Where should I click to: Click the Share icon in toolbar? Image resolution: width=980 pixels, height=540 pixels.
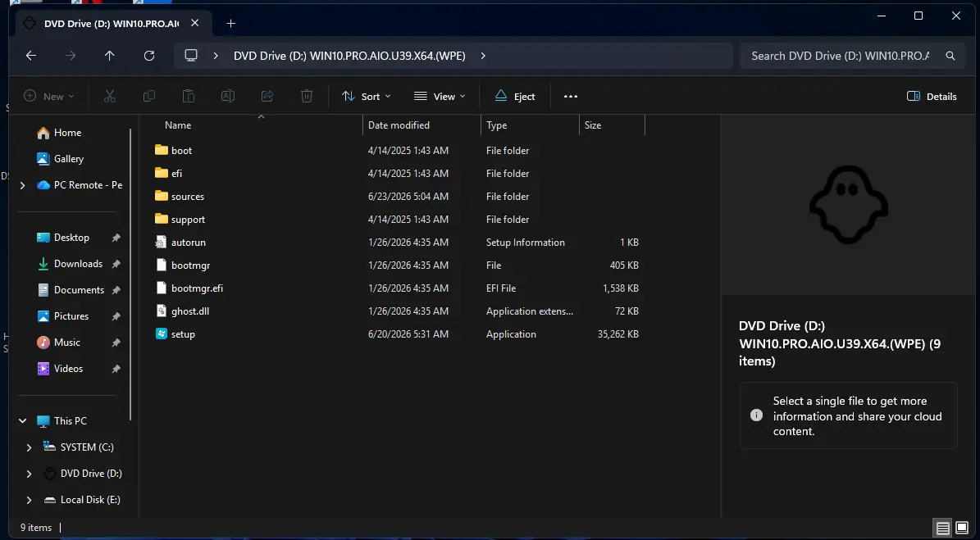tap(267, 96)
